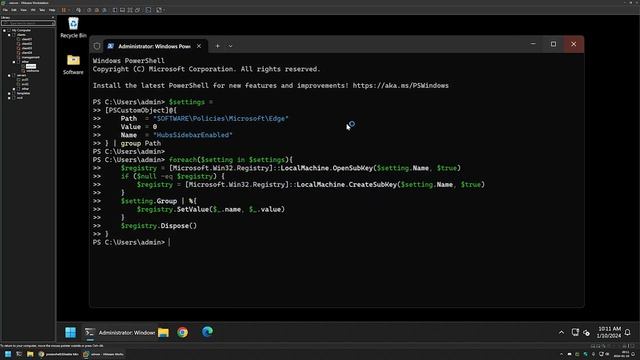Collapse the My Computer tree node
Image resolution: width=640 pixels, height=360 pixels.
pyautogui.click(x=4, y=30)
